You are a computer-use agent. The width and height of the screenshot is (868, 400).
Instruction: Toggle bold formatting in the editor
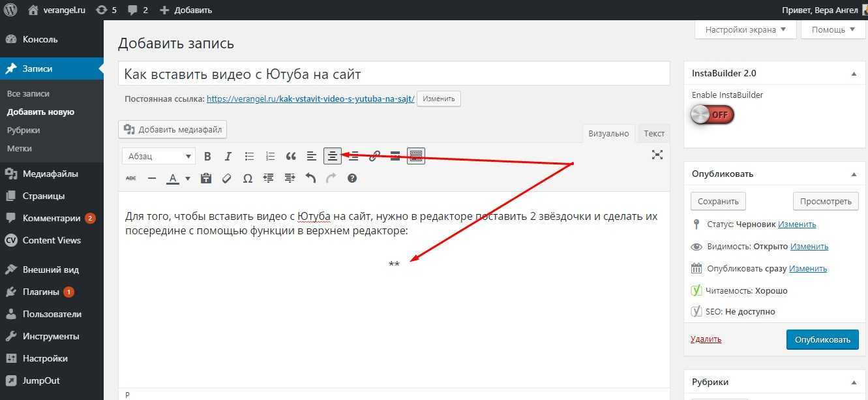(x=207, y=156)
